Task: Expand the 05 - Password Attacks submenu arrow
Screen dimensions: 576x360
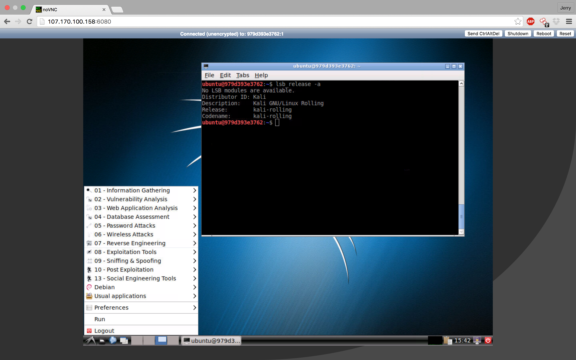Action: point(194,226)
